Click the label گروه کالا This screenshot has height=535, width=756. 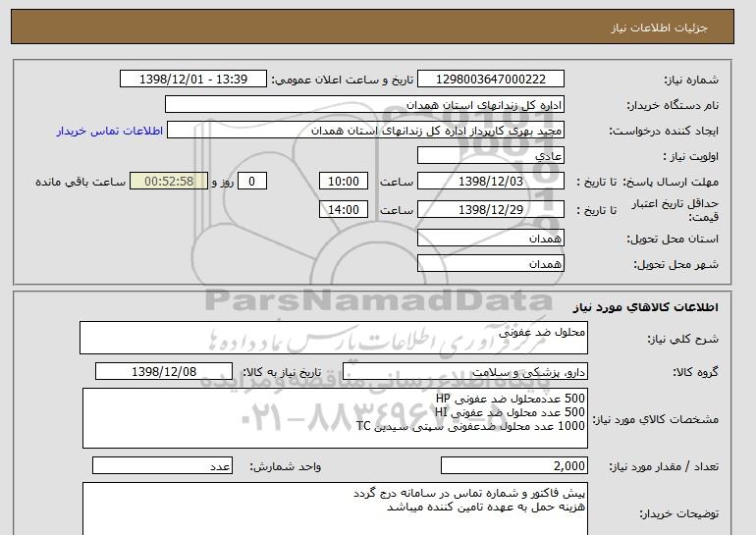(x=696, y=372)
